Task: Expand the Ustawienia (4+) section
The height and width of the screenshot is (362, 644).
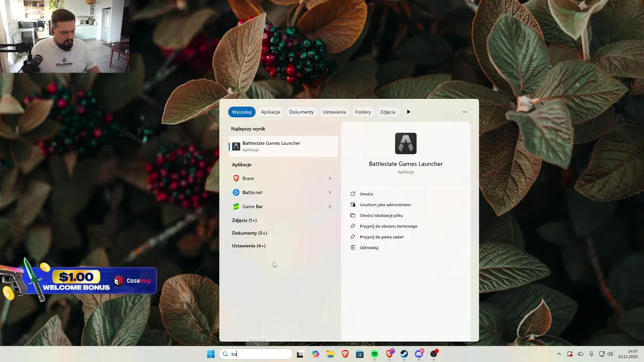Action: pos(249,246)
